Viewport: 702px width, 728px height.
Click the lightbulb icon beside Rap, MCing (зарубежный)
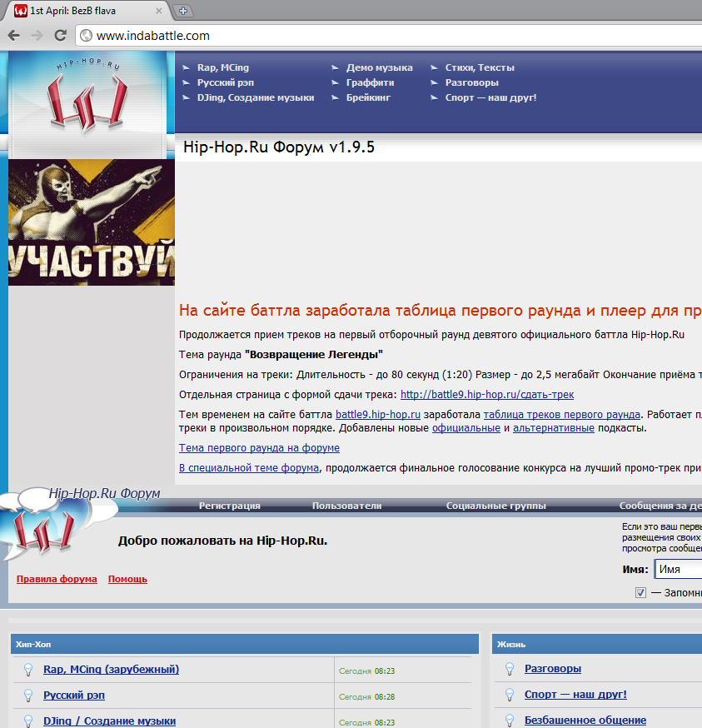28,670
